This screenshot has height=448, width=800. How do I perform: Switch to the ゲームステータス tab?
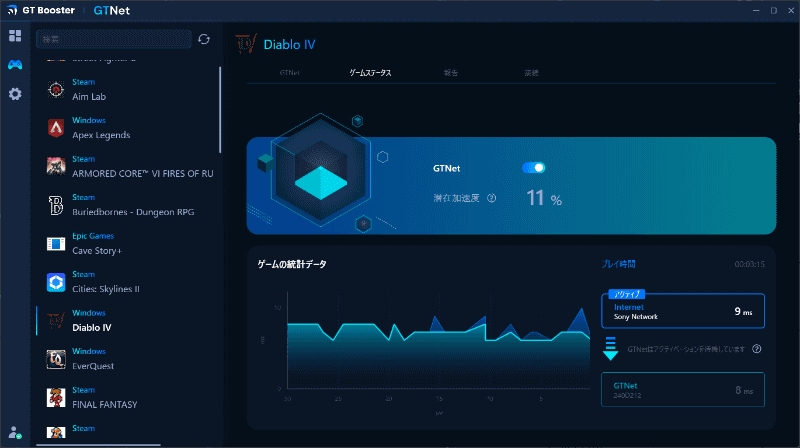coord(370,73)
